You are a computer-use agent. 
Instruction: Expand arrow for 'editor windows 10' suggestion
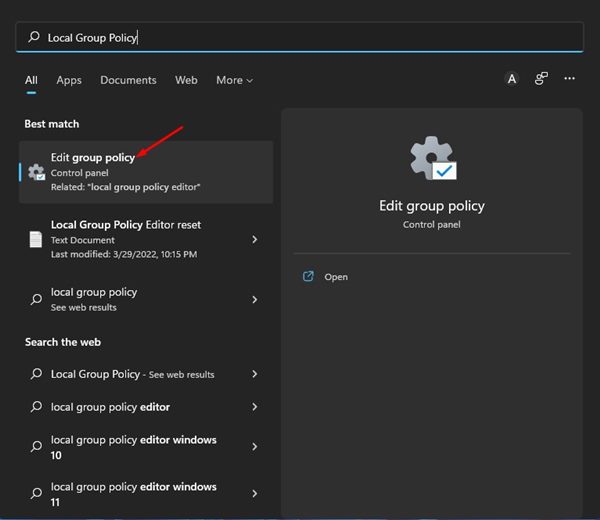(x=255, y=447)
